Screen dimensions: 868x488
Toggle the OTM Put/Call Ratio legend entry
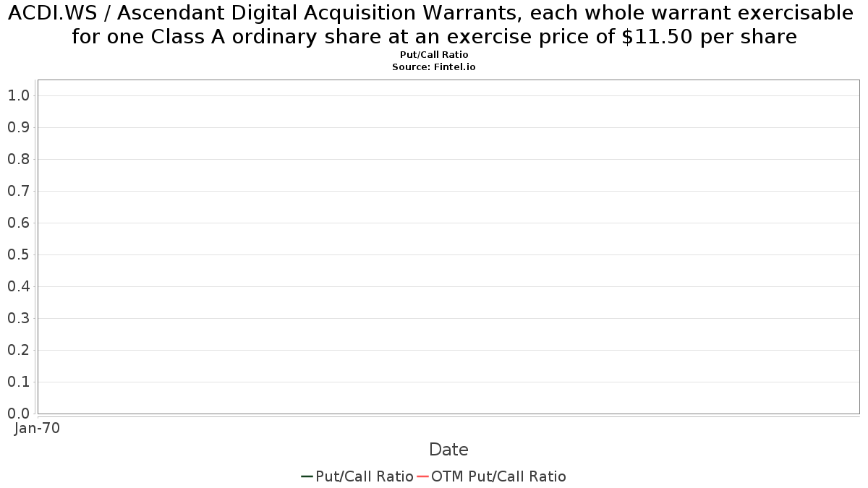click(x=492, y=476)
